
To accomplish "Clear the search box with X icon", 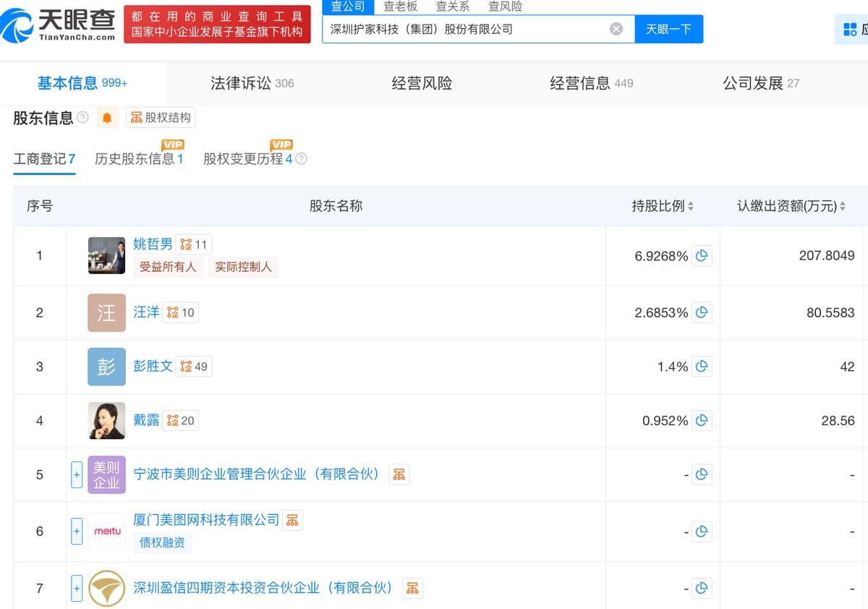I will coord(616,29).
